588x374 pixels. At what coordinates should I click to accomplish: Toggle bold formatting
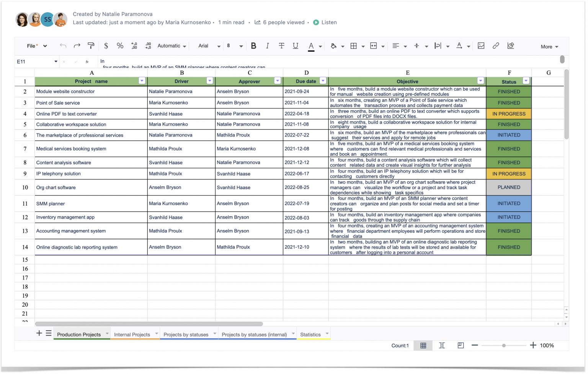[253, 46]
